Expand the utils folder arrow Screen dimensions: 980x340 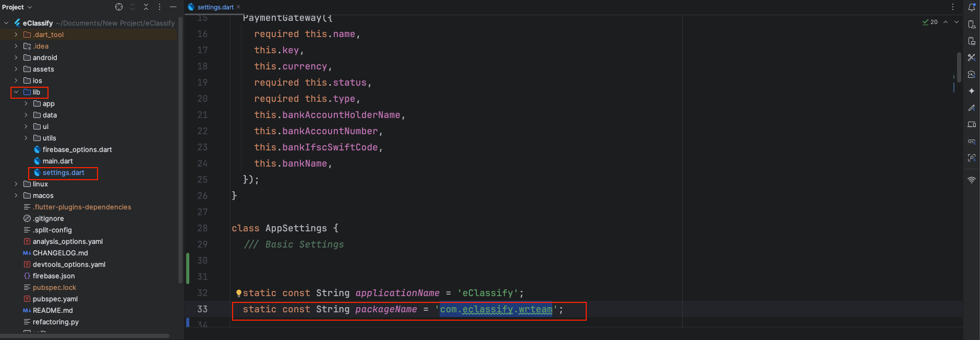(26, 138)
